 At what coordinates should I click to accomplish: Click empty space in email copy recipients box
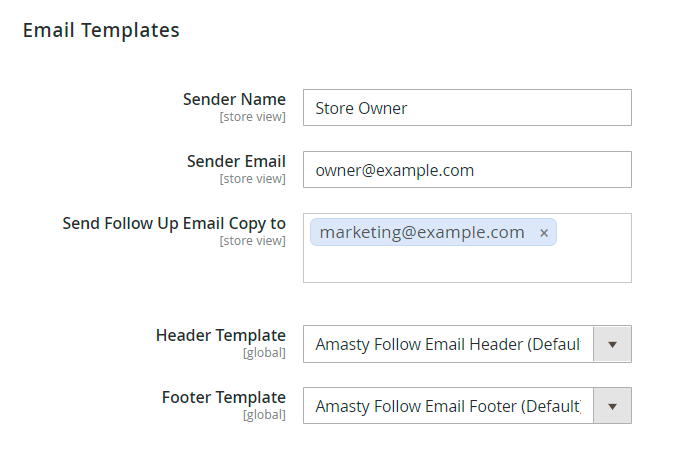467,264
